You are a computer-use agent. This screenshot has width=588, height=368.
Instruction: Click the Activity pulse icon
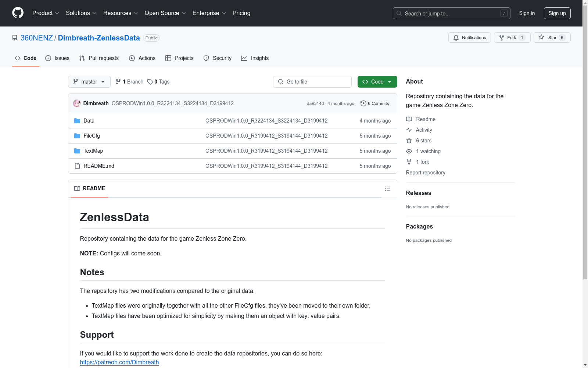pos(409,130)
